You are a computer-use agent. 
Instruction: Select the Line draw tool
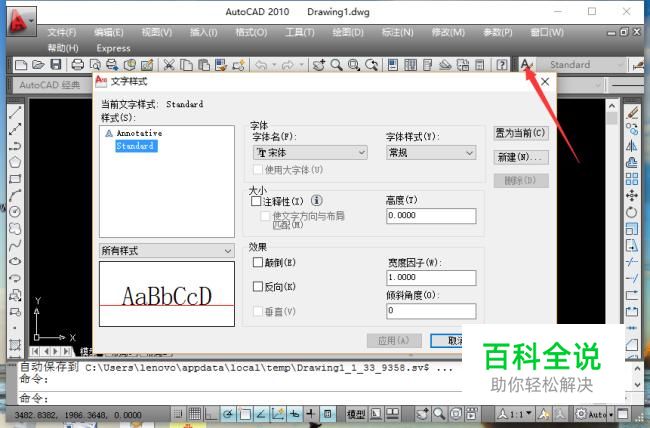[15, 112]
